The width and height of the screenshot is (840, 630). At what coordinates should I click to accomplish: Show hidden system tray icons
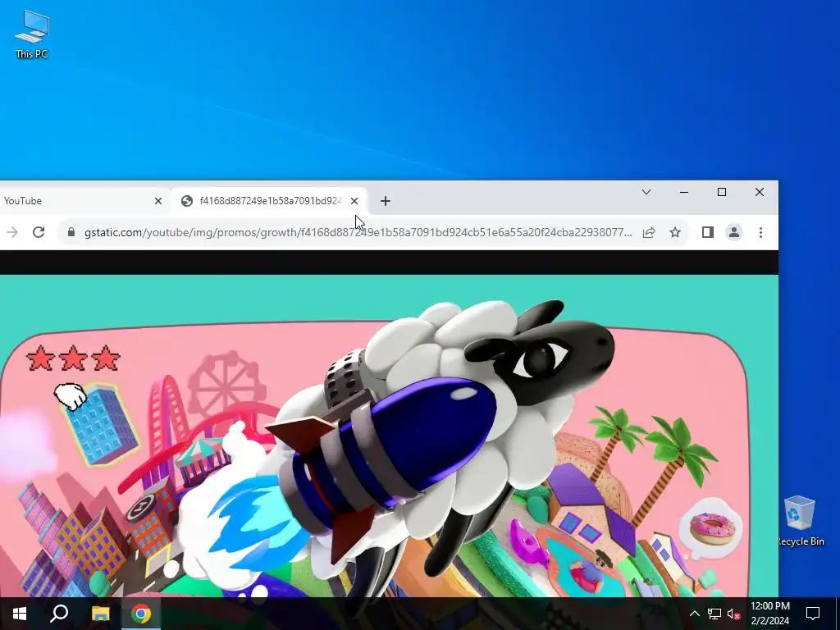tap(694, 614)
